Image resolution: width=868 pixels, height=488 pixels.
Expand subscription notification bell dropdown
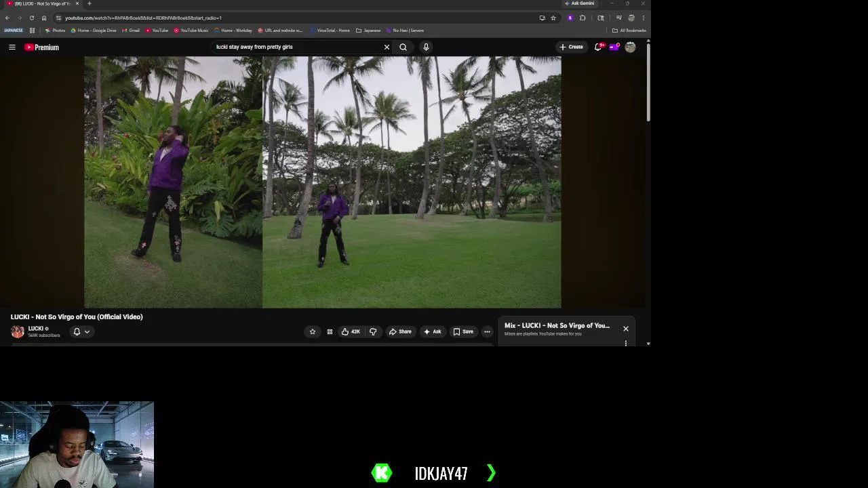click(x=81, y=331)
